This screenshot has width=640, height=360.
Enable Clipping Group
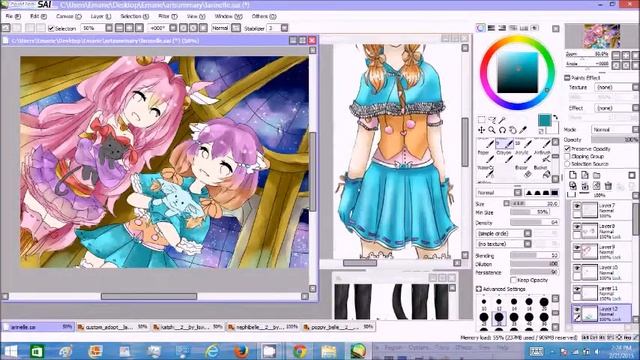(567, 156)
